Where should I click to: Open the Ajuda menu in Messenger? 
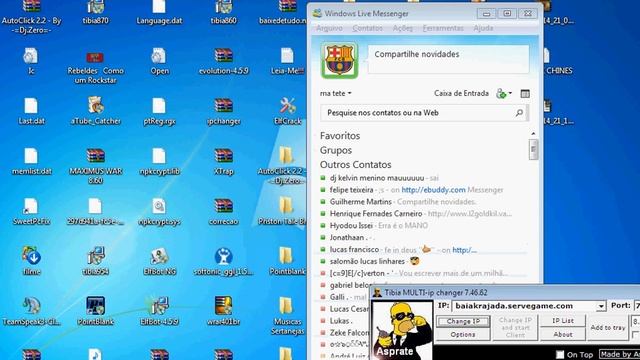pos(483,28)
